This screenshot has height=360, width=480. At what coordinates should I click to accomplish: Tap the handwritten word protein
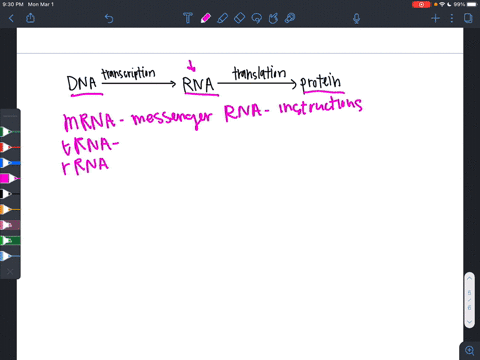[321, 83]
